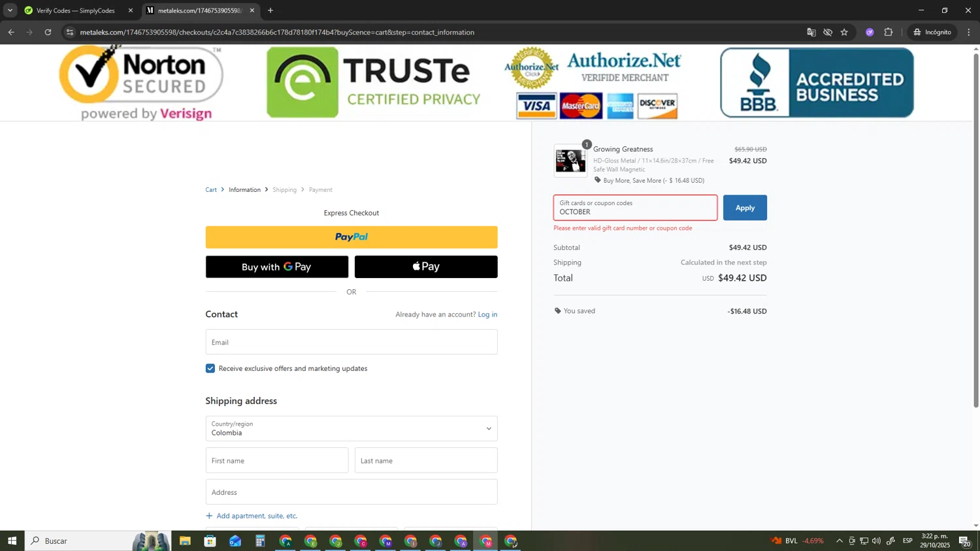Go to the Cart breadcrumb link

point(211,190)
